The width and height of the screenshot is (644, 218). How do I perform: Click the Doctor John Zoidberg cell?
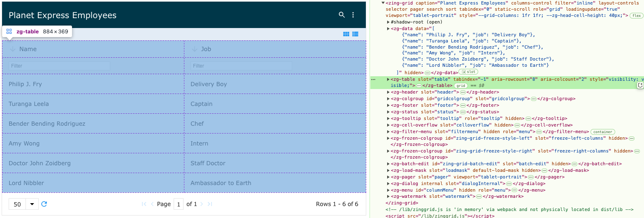pyautogui.click(x=93, y=163)
